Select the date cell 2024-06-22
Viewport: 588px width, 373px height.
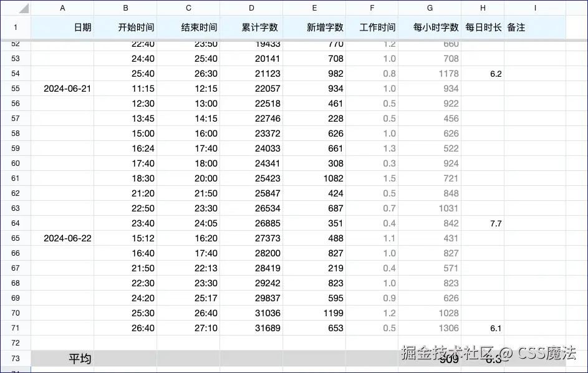(62, 238)
